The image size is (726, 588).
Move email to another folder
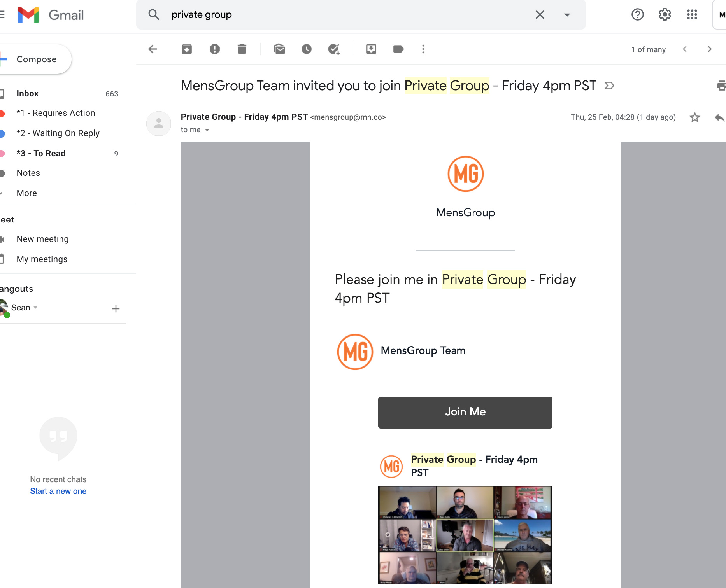click(x=371, y=49)
